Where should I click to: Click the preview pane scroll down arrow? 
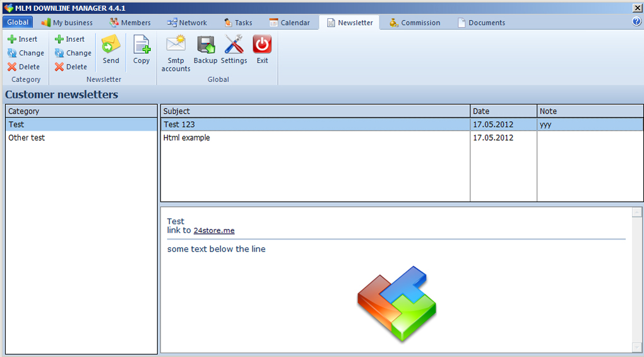click(636, 348)
